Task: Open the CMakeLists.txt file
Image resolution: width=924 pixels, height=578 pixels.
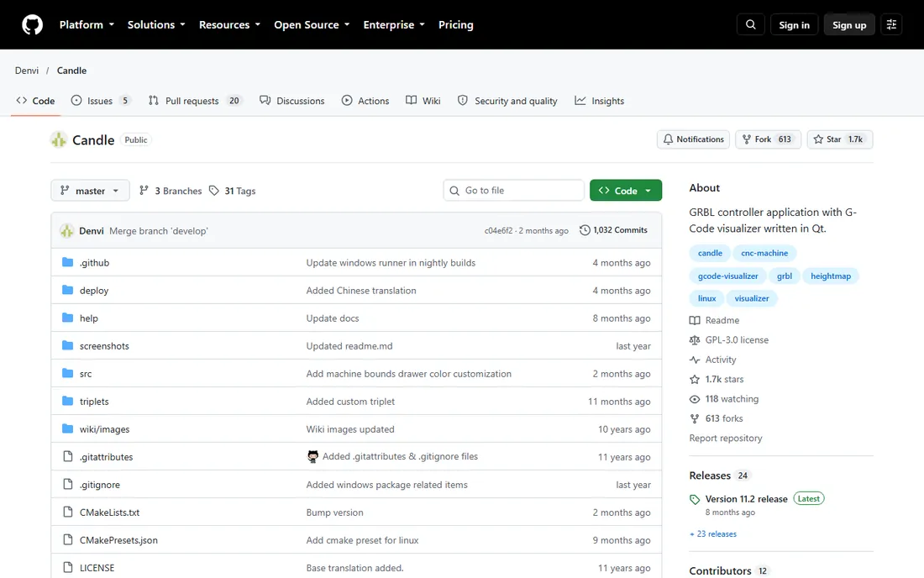Action: (x=109, y=512)
